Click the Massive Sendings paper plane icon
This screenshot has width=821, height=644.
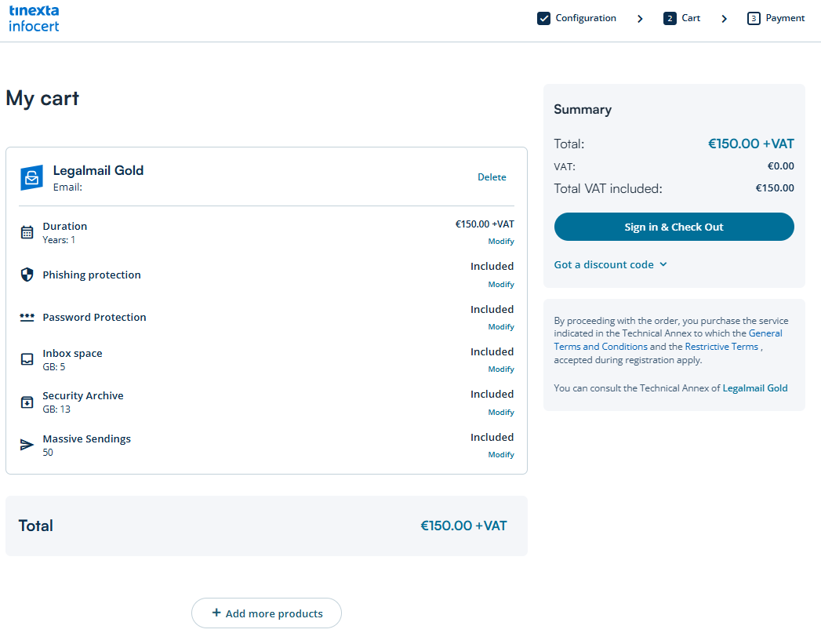point(27,445)
